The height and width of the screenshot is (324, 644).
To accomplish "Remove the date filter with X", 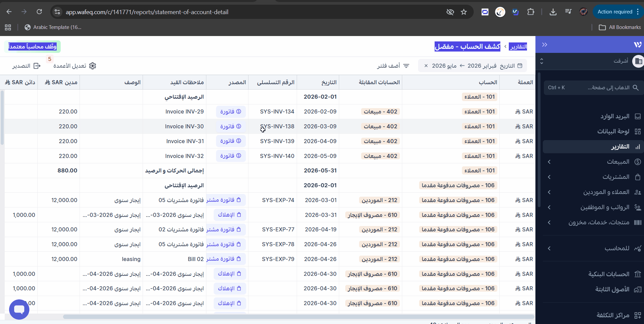I will pyautogui.click(x=426, y=66).
